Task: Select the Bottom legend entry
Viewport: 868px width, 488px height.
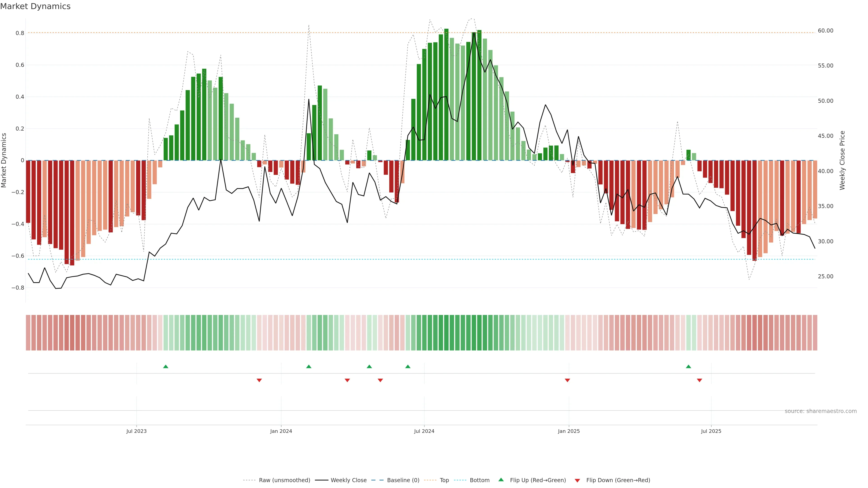Action: click(479, 480)
